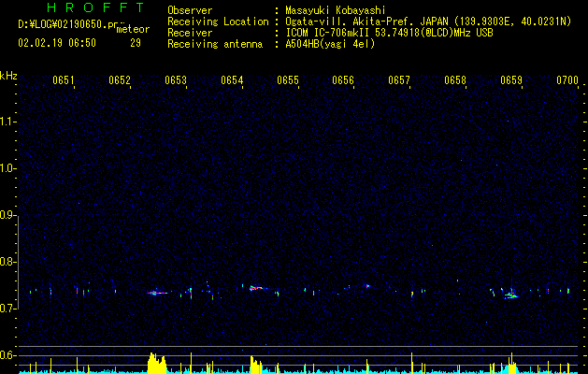
Task: Click the 0659 time axis marker
Action: click(511, 80)
